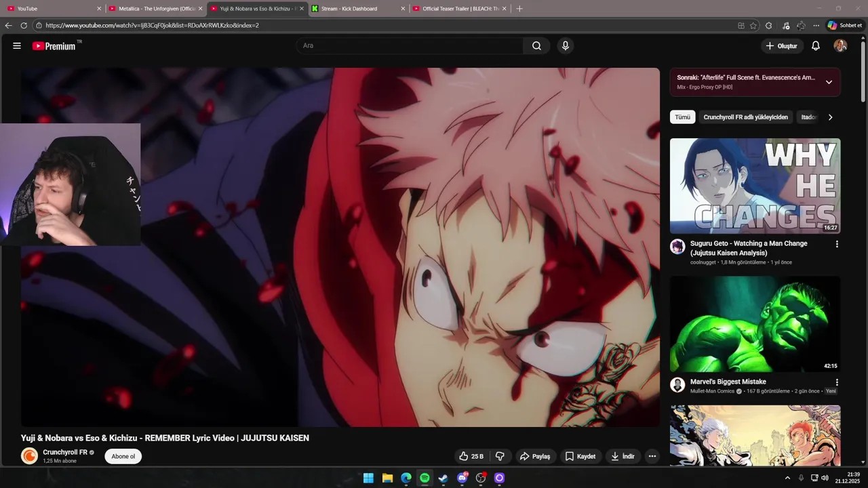Click the İndir download button

pos(623,456)
